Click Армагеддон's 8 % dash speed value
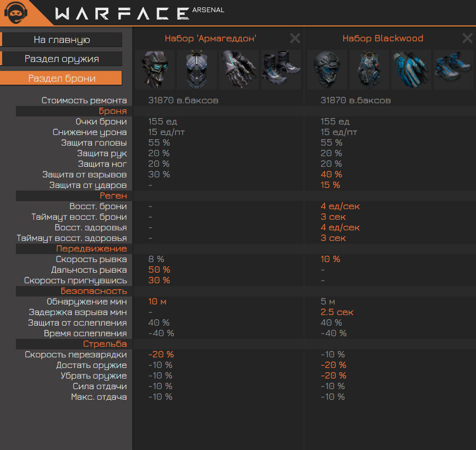476x450 pixels. point(156,259)
